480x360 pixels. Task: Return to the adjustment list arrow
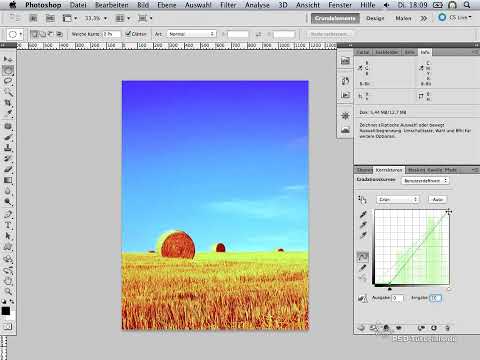coord(361,328)
